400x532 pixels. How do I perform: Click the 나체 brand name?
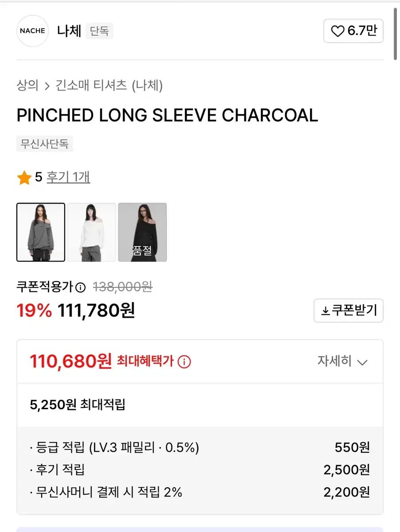coord(69,31)
